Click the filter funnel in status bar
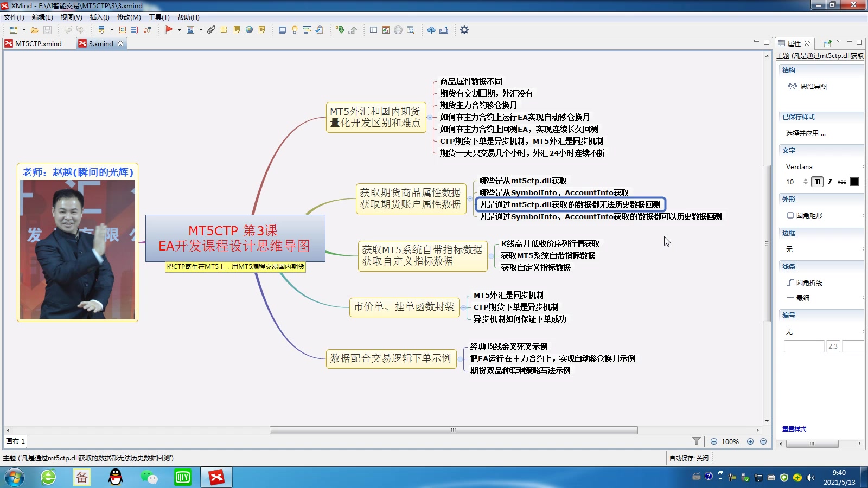 pyautogui.click(x=697, y=441)
